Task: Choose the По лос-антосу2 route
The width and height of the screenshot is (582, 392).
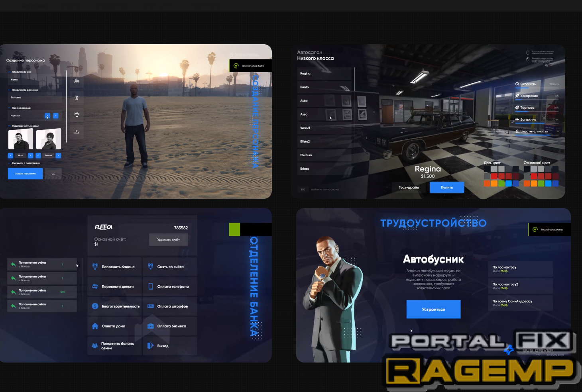Action: pos(521,286)
